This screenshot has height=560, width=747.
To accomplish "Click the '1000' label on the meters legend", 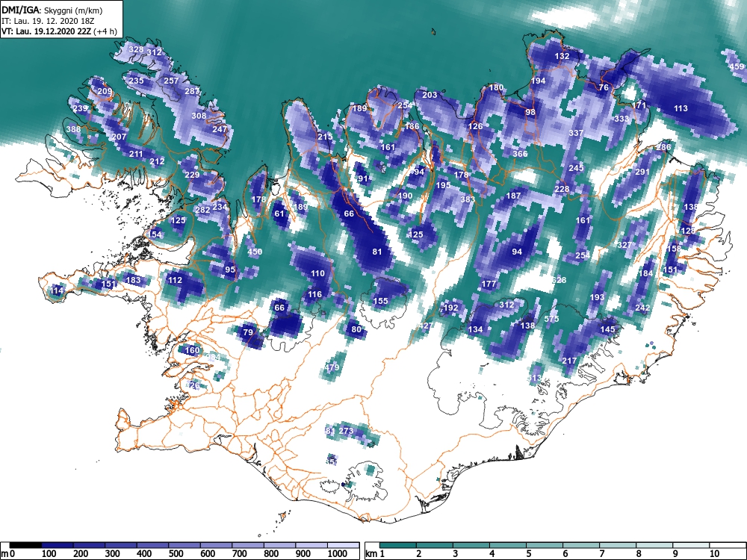I will (338, 554).
